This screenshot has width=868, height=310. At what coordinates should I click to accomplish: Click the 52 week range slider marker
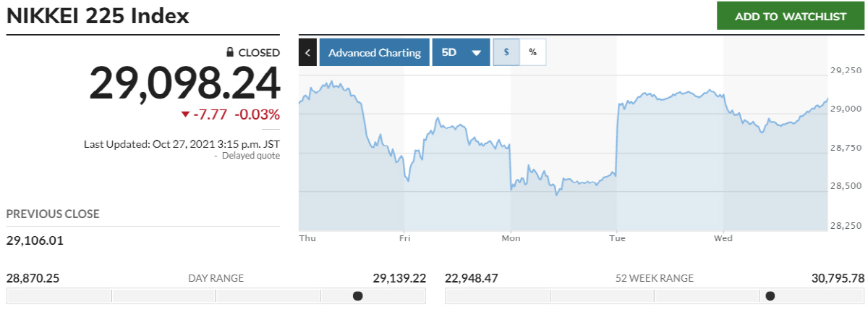click(770, 296)
